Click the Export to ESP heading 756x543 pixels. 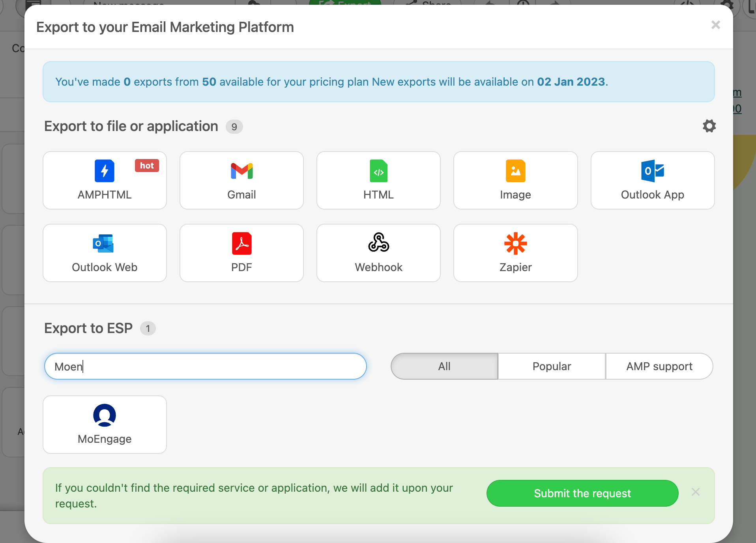(x=88, y=328)
